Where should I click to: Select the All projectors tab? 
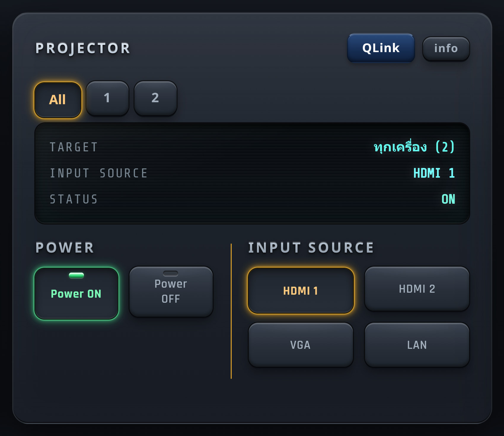point(58,100)
